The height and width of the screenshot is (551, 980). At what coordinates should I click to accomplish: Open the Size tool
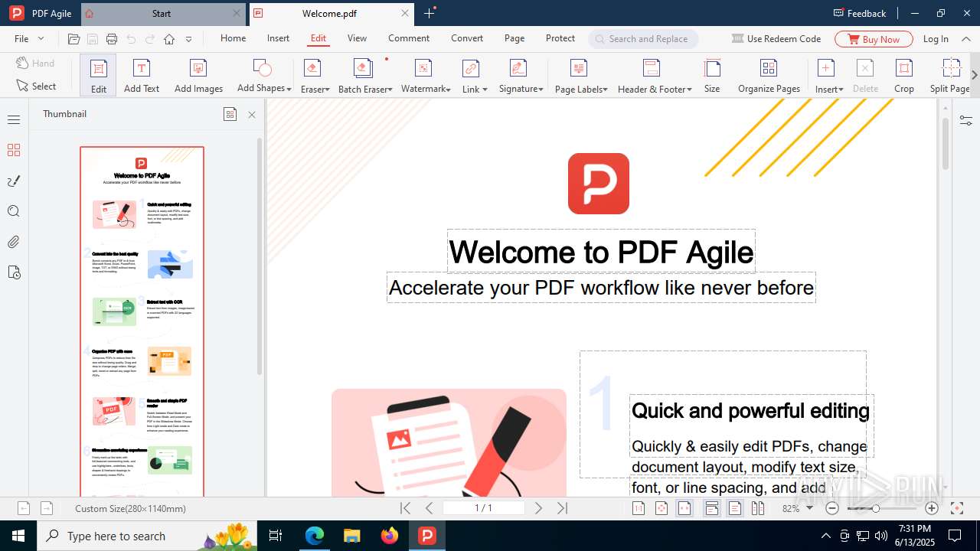tap(712, 75)
